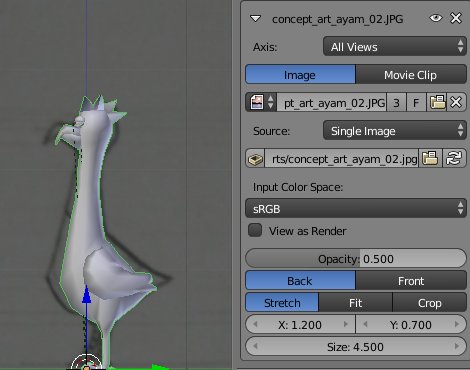The height and width of the screenshot is (370, 470).
Task: Open image file via datablock folder icon
Action: pyautogui.click(x=437, y=102)
